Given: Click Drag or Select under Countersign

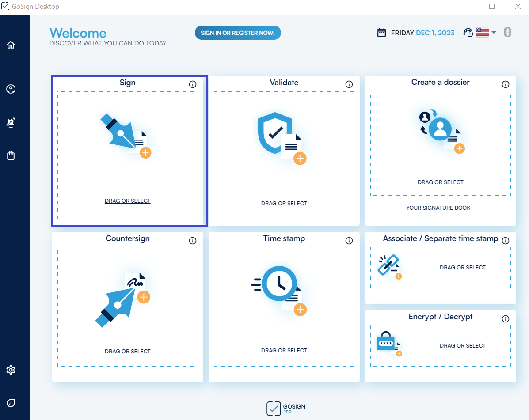Looking at the screenshot, I should click(x=128, y=352).
